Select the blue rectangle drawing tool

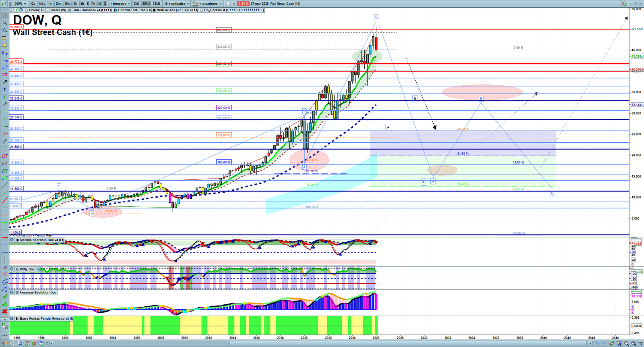[x=4, y=67]
